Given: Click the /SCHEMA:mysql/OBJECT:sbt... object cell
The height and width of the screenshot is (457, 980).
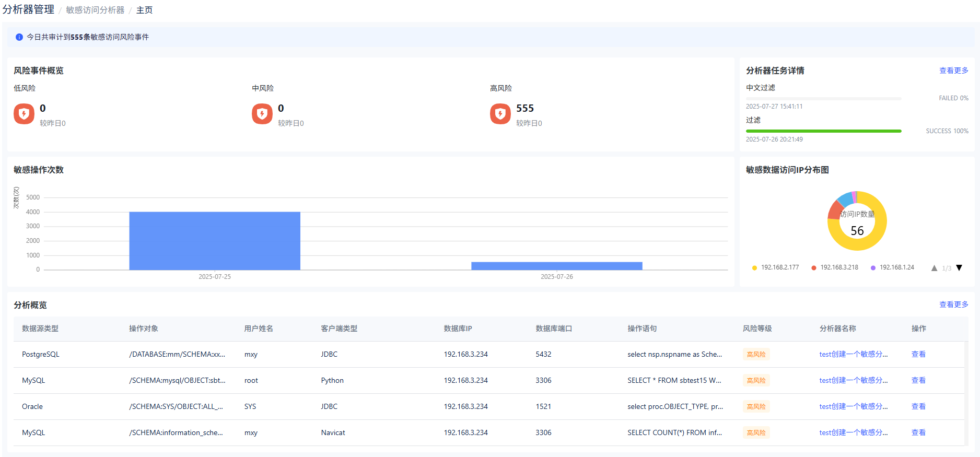Looking at the screenshot, I should click(x=177, y=380).
